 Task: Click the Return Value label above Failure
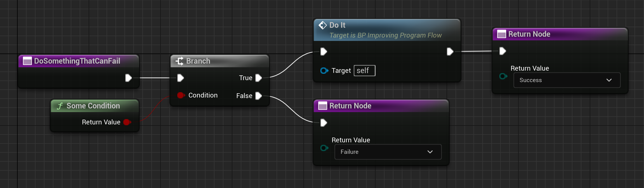(x=351, y=140)
